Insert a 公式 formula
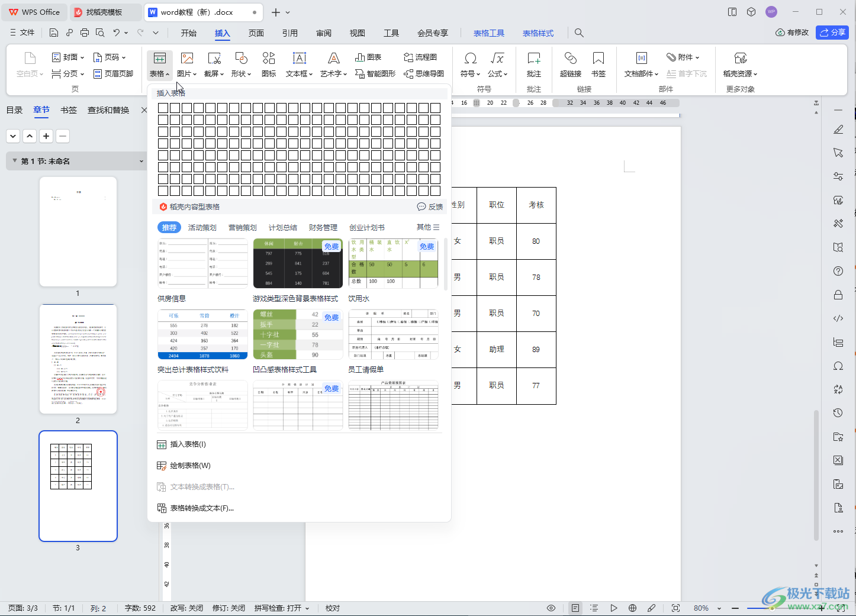Screen dimensions: 856x616 click(x=497, y=65)
